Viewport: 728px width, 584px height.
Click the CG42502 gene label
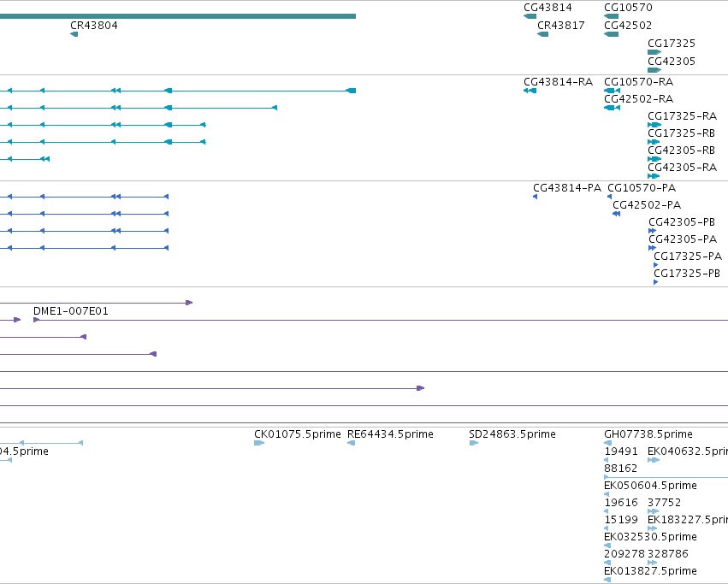[628, 25]
